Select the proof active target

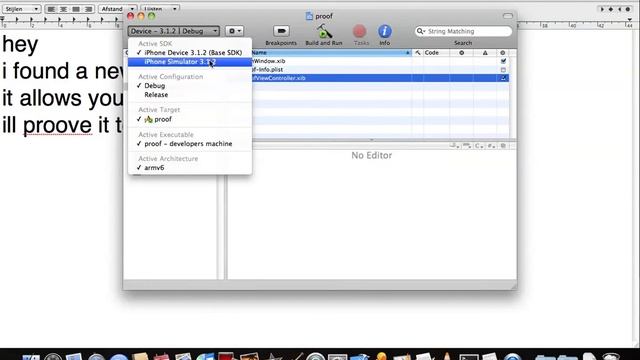coord(190,119)
